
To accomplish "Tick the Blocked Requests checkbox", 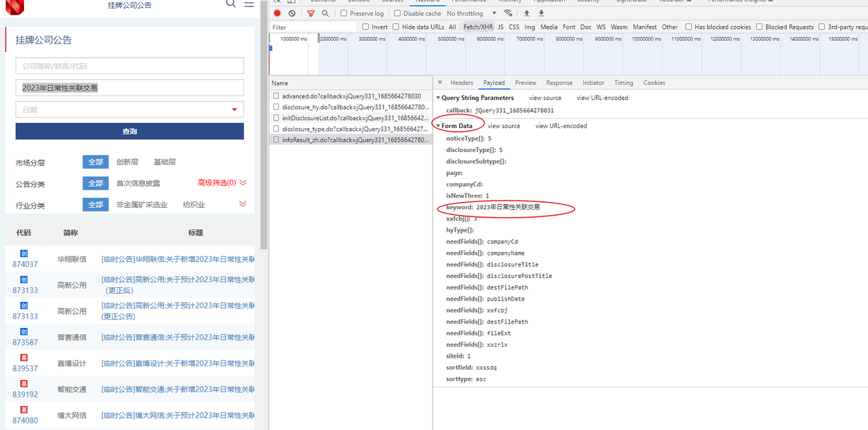I will pyautogui.click(x=759, y=27).
